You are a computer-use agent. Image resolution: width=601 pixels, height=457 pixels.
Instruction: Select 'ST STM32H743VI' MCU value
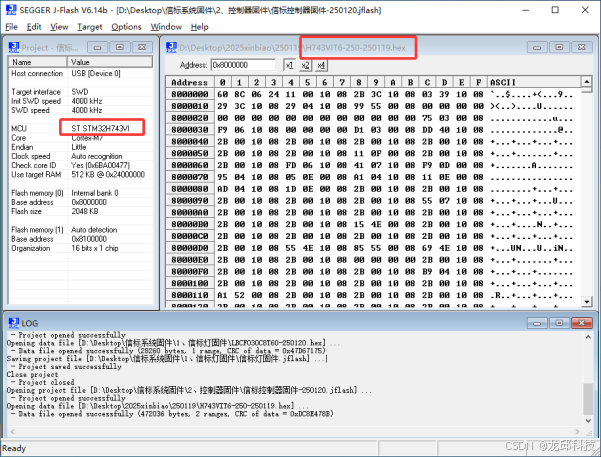(x=100, y=128)
